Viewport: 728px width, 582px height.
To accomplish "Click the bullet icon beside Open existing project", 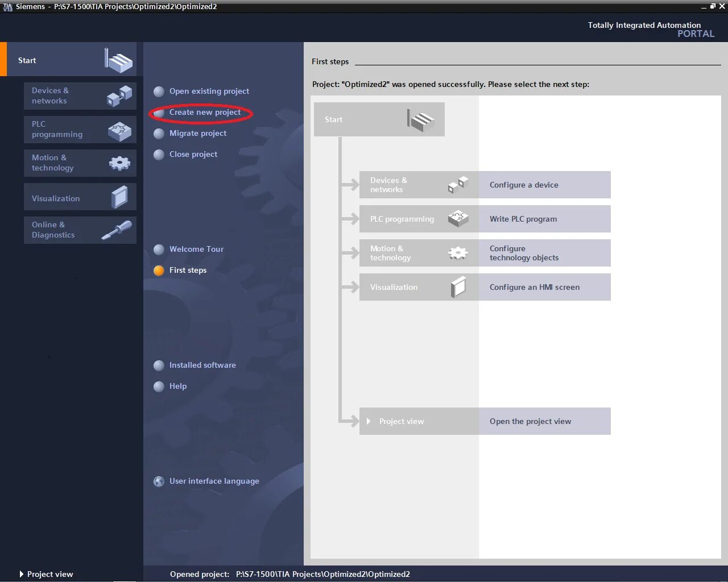I will (159, 92).
